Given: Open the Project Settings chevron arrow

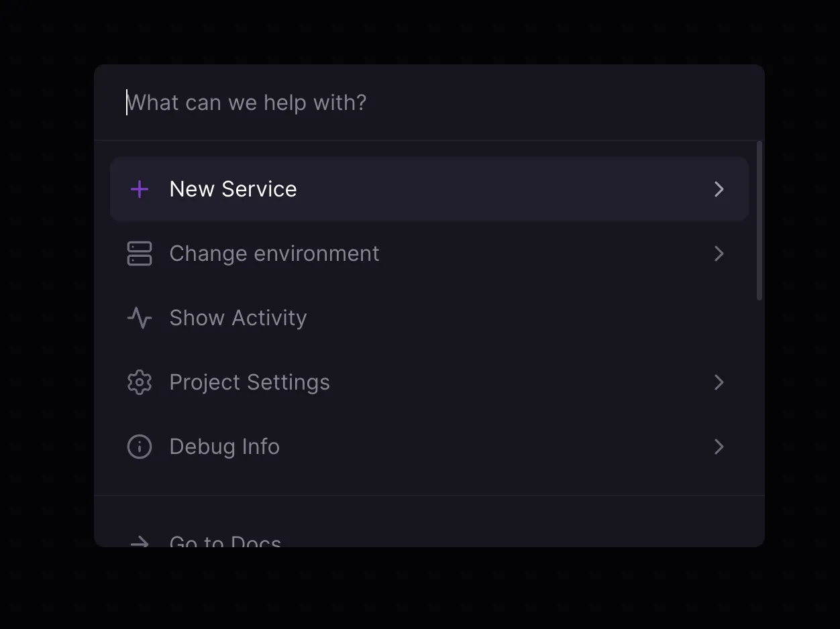Looking at the screenshot, I should click(x=719, y=382).
